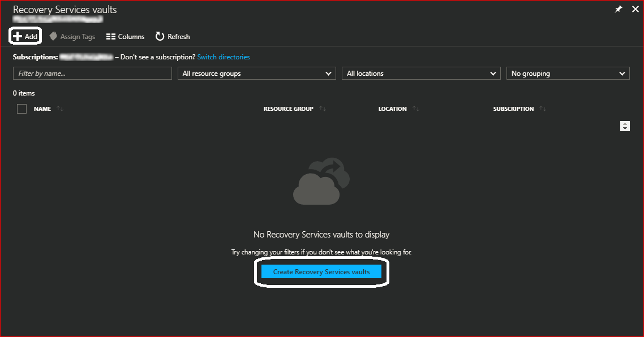The height and width of the screenshot is (337, 644).
Task: Refresh the Recovery Services vaults list
Action: click(x=173, y=37)
